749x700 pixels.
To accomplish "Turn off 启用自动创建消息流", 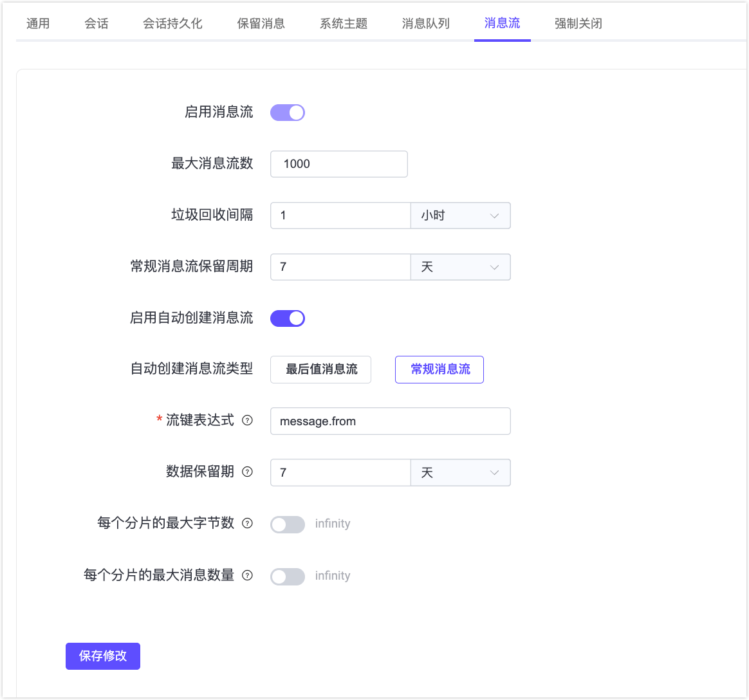I will (x=287, y=318).
